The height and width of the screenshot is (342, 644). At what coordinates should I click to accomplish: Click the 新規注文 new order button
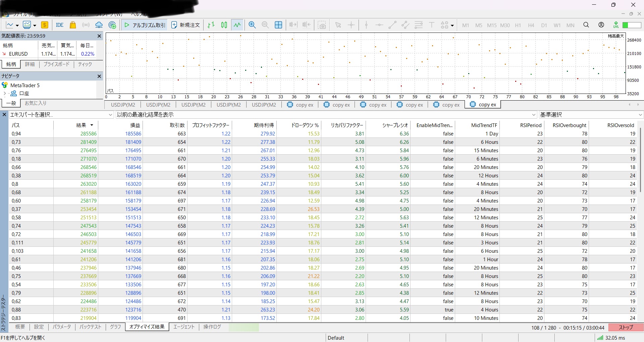point(185,25)
